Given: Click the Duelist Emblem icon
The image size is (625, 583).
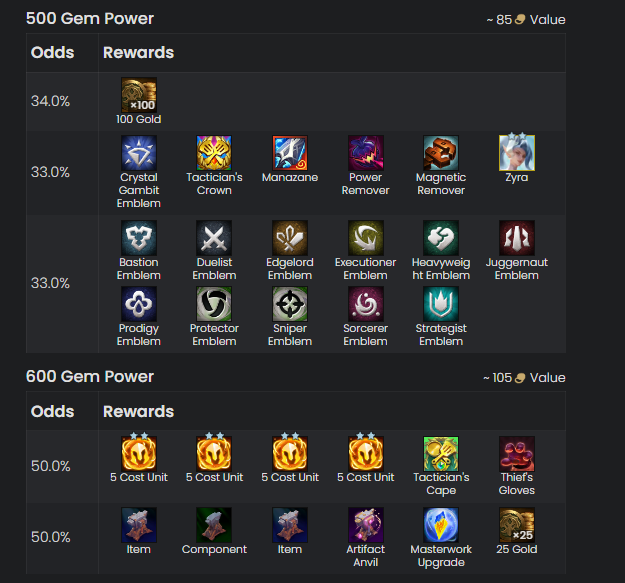Looking at the screenshot, I should pos(214,238).
